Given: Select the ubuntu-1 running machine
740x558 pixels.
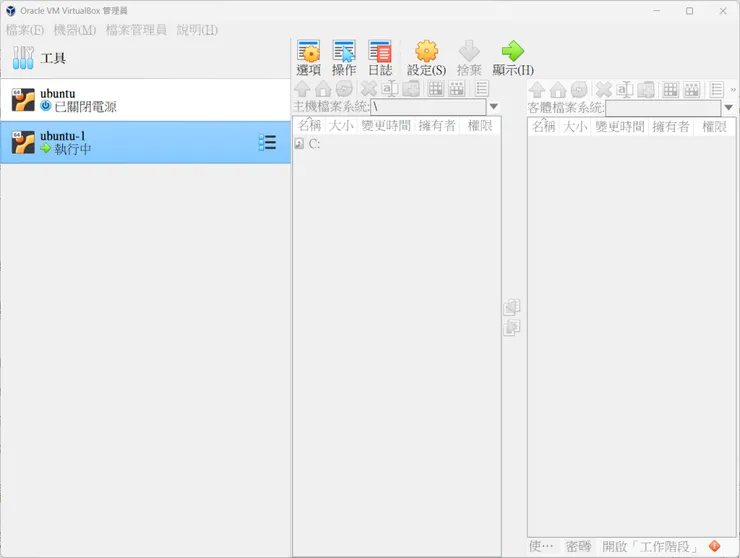Looking at the screenshot, I should tap(145, 142).
